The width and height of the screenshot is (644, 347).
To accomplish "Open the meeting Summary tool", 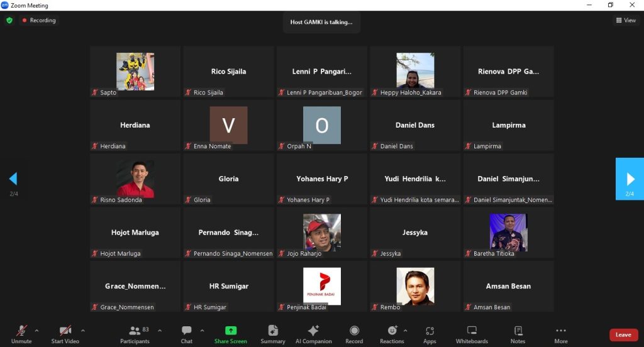I will tap(273, 334).
